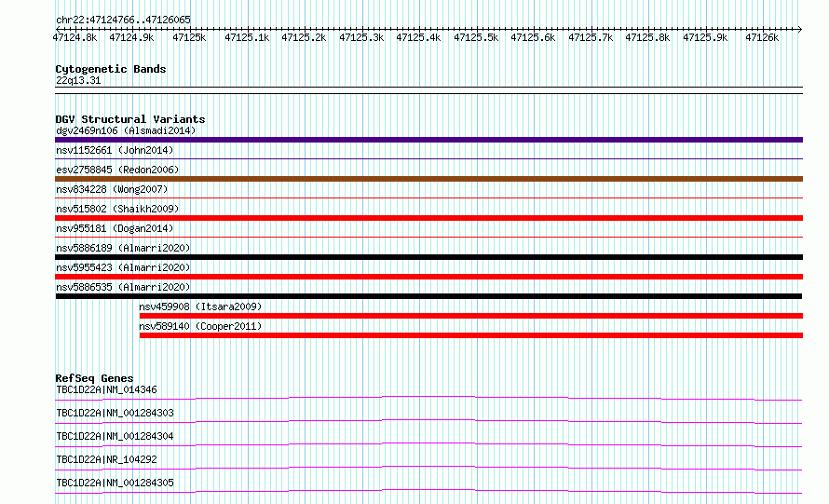829x504 pixels.
Task: Click the red nsv515802 variant bar
Action: 428,218
